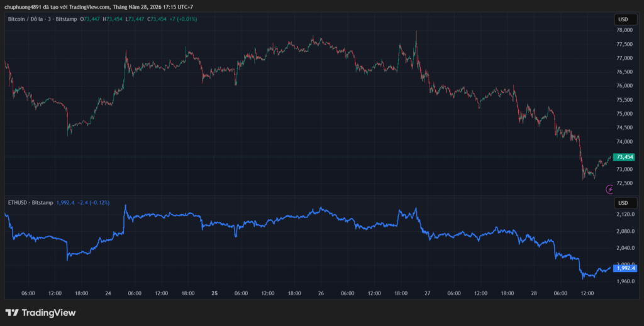Click the 2,120.0 level on ETH price scale

625,214
